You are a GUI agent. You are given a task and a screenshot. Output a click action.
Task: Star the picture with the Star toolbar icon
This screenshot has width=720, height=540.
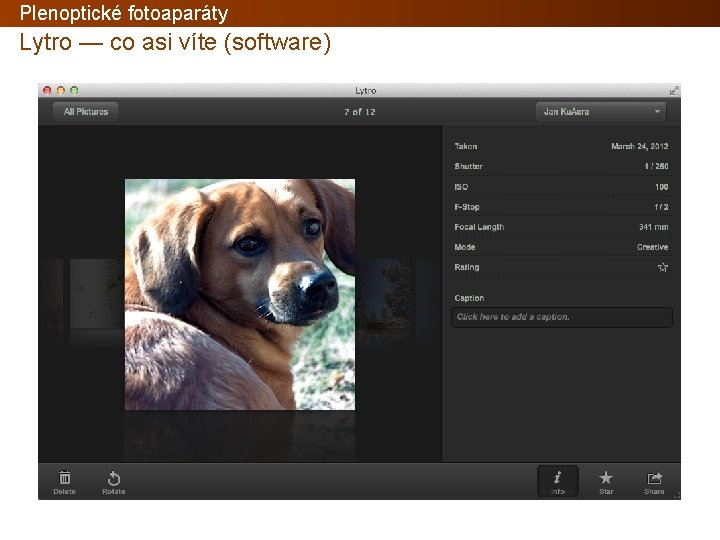606,478
